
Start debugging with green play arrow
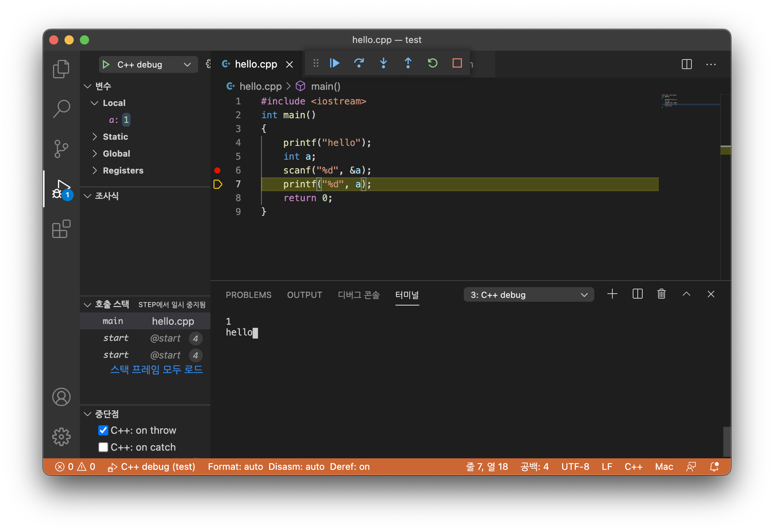pos(106,64)
